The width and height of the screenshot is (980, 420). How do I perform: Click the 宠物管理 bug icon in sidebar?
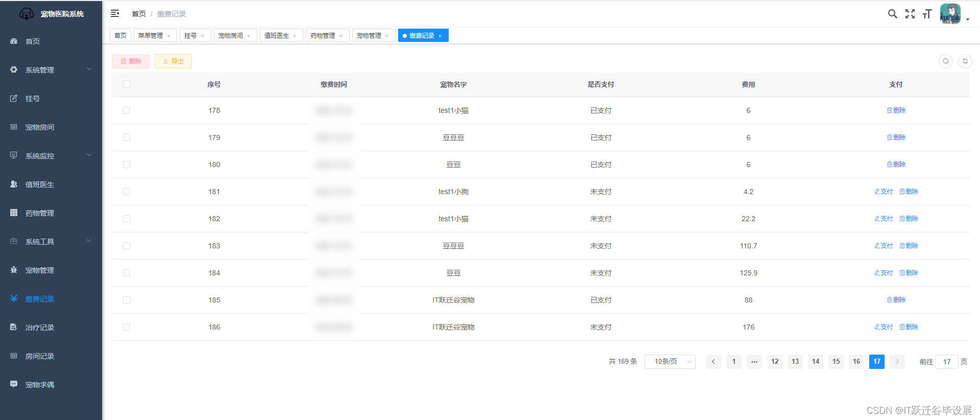(x=14, y=270)
